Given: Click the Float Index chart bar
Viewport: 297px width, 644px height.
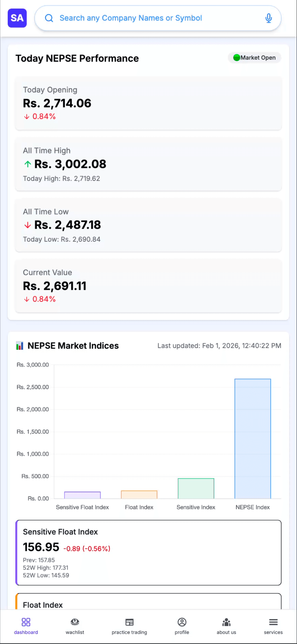Looking at the screenshot, I should 139,495.
